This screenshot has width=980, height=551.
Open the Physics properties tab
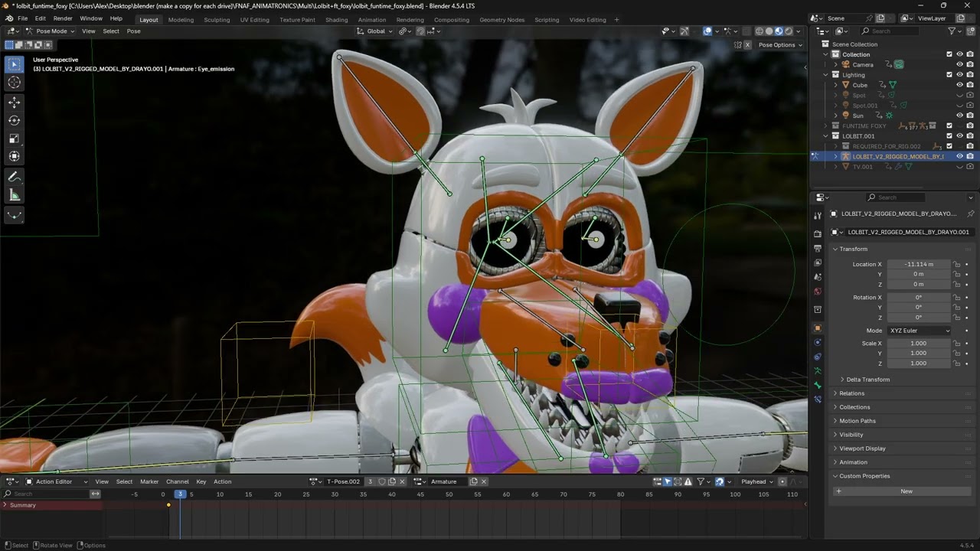click(818, 342)
